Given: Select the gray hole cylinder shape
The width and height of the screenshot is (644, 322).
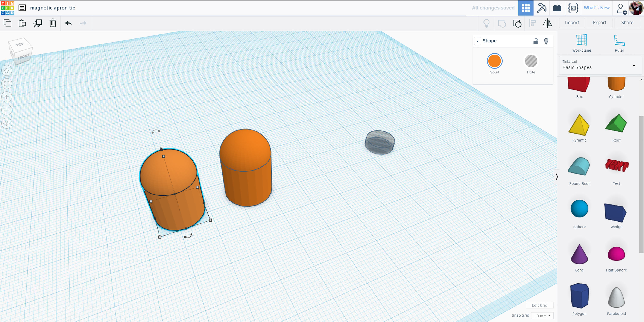Looking at the screenshot, I should point(380,142).
